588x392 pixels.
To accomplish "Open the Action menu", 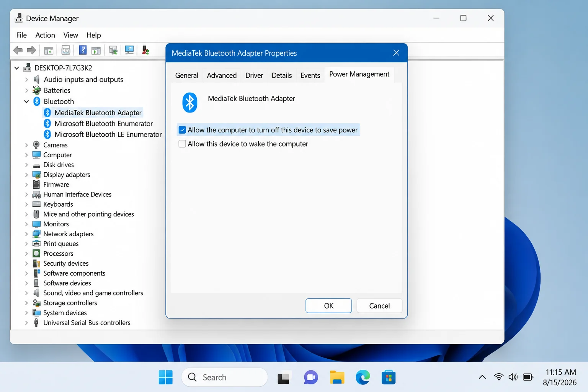I will 45,35.
